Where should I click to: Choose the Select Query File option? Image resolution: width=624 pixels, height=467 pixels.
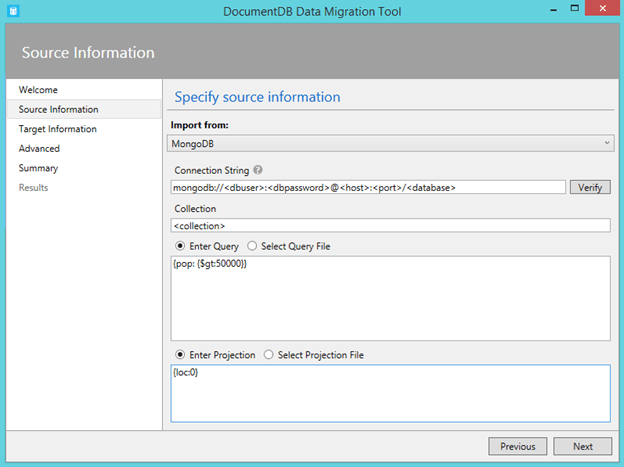(x=252, y=245)
